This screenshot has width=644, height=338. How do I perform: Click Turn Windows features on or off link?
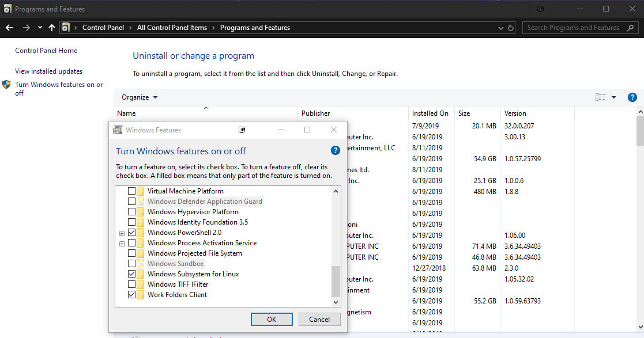point(59,89)
